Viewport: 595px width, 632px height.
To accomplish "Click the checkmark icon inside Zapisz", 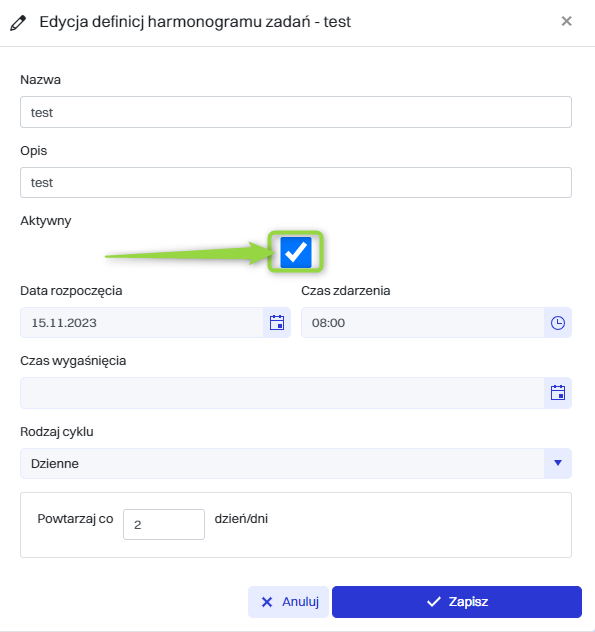I will point(434,602).
